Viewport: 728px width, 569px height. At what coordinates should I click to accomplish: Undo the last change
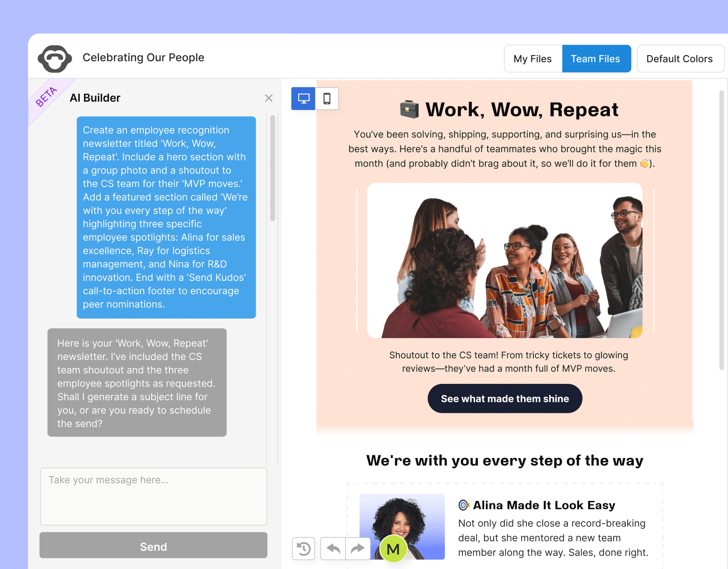tap(332, 549)
